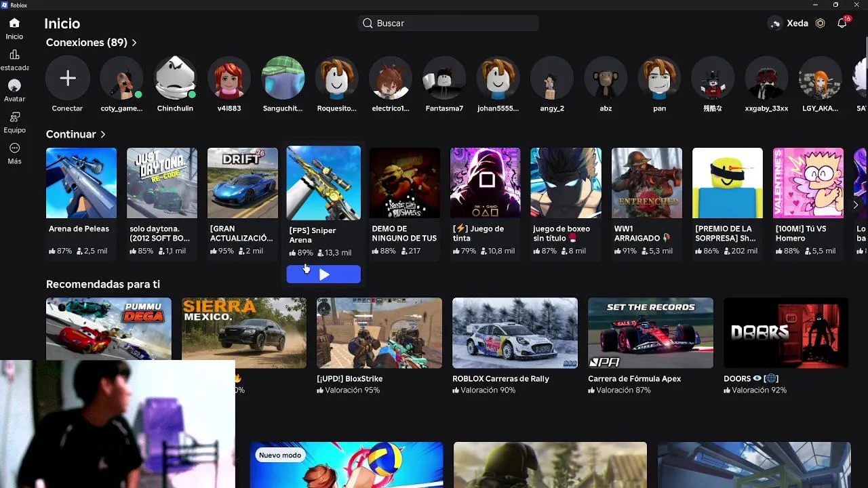The height and width of the screenshot is (488, 868).
Task: Open the Destacados charts sidebar icon
Action: [14, 54]
